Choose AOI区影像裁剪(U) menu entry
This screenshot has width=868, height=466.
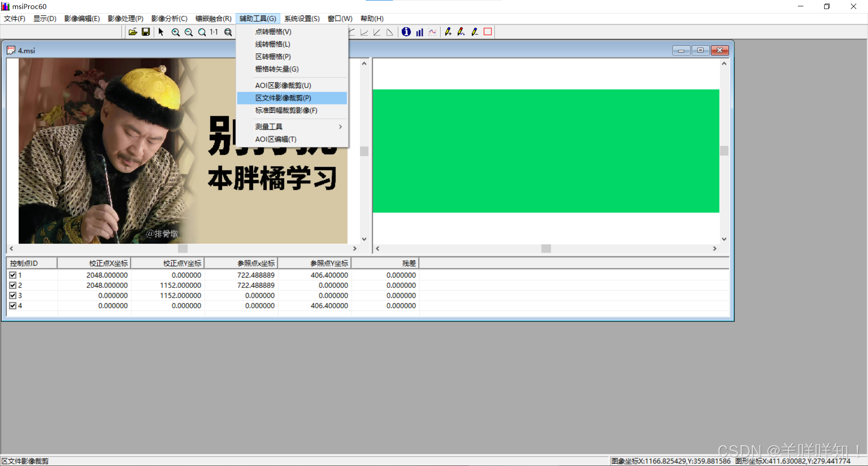coord(292,85)
